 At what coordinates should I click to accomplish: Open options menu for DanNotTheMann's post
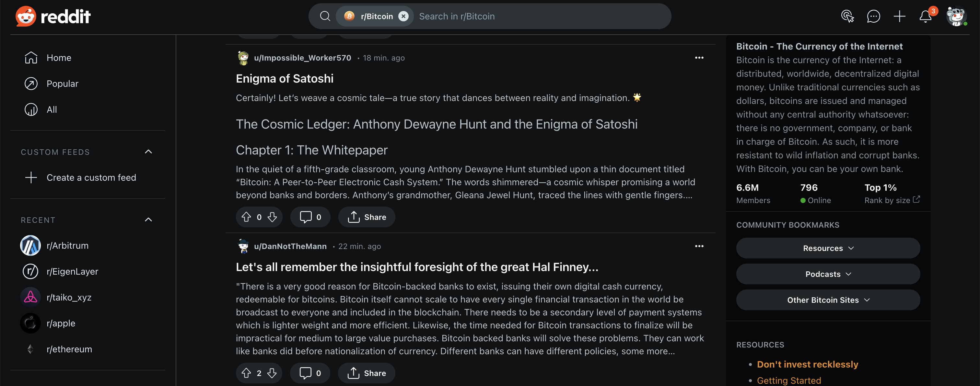point(699,246)
